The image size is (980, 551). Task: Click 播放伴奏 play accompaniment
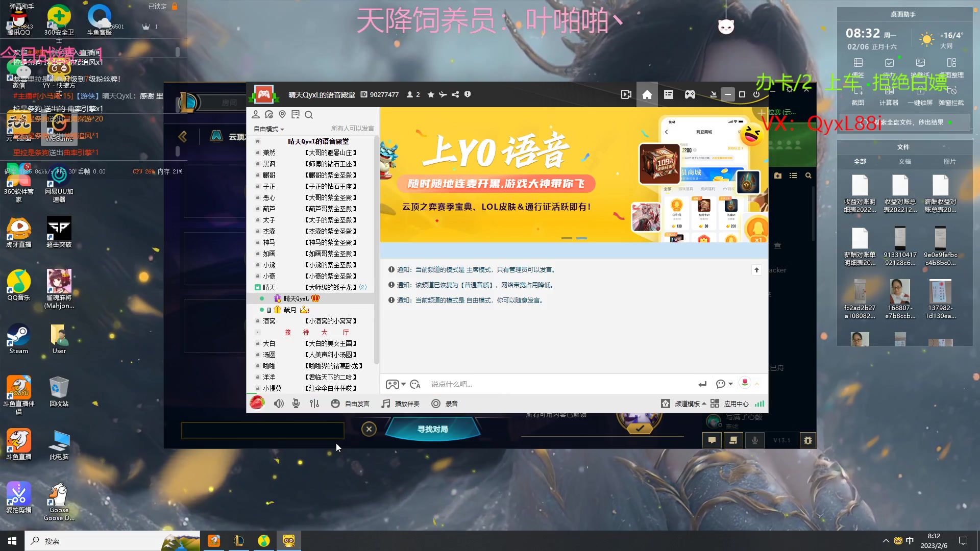[x=401, y=404]
